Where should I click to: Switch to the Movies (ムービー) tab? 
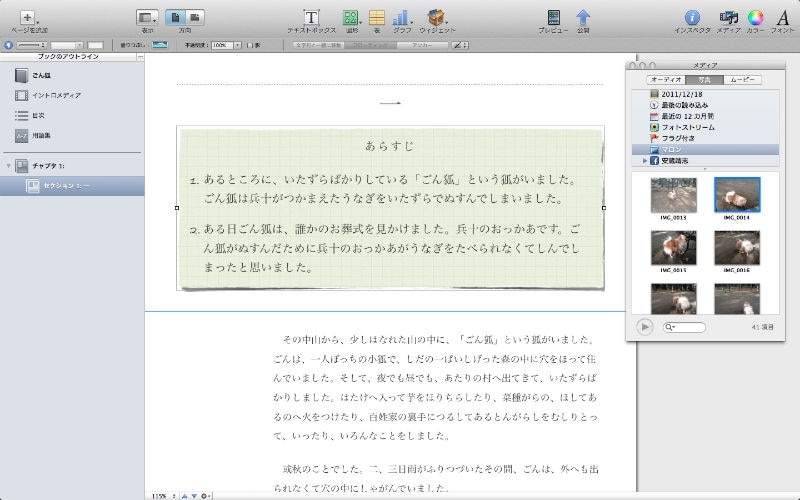coord(741,79)
